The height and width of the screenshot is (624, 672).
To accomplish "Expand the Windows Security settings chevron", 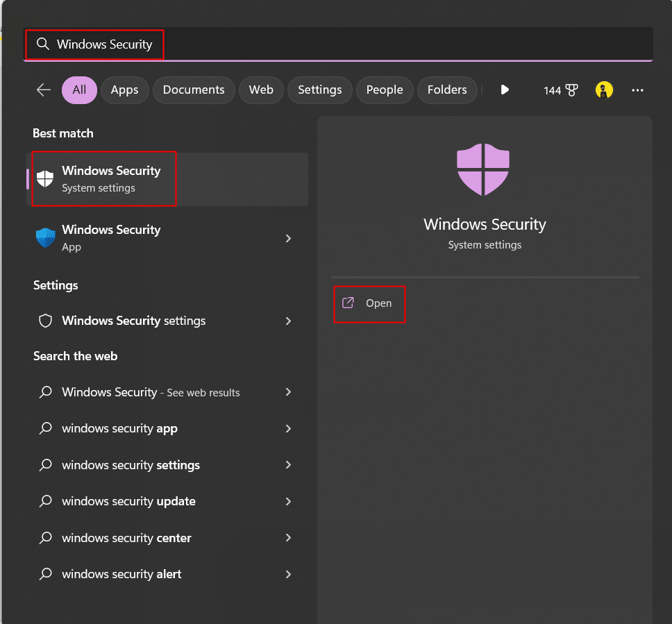I will point(288,321).
